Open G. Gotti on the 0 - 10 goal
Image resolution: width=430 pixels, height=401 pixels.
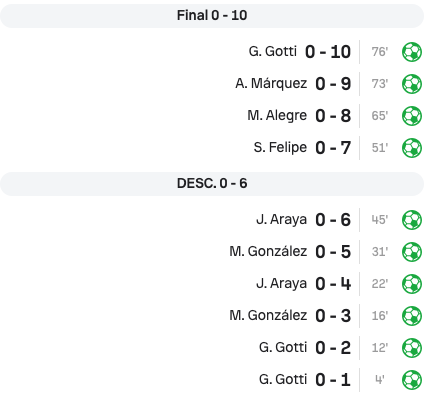coord(273,51)
